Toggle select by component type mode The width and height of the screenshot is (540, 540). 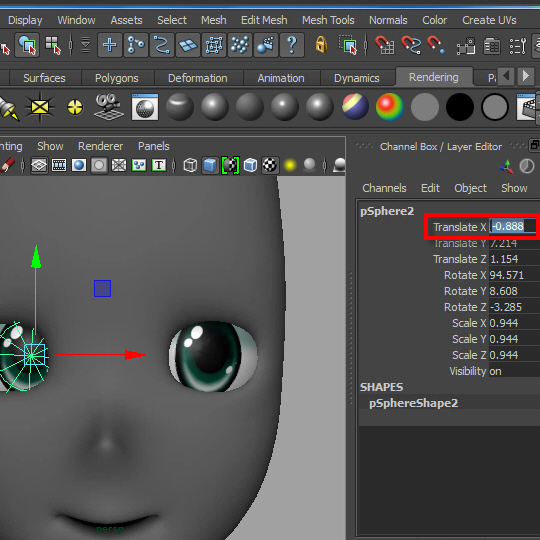tap(53, 45)
